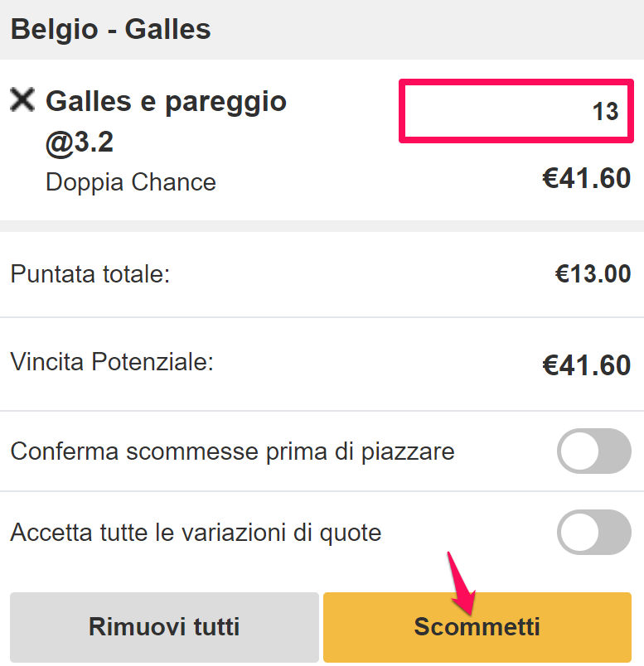Enable Conferma scommesse prima di piazzare switch
Screen dimensions: 644x666
(593, 451)
